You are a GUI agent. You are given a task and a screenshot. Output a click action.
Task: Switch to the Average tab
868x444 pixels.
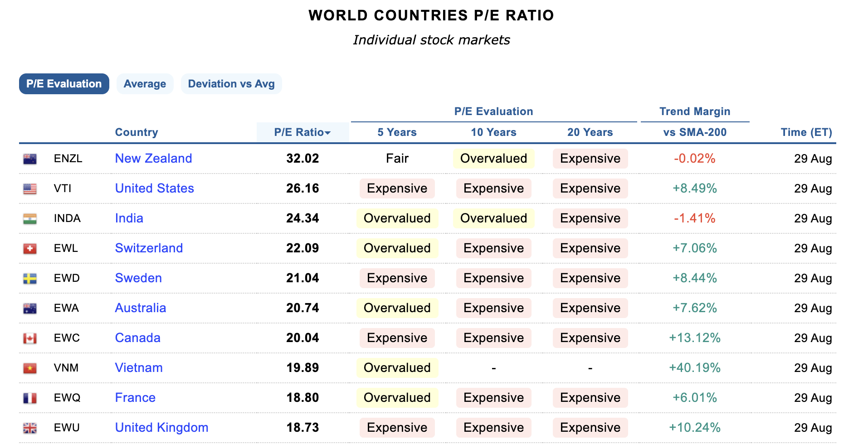tap(145, 84)
